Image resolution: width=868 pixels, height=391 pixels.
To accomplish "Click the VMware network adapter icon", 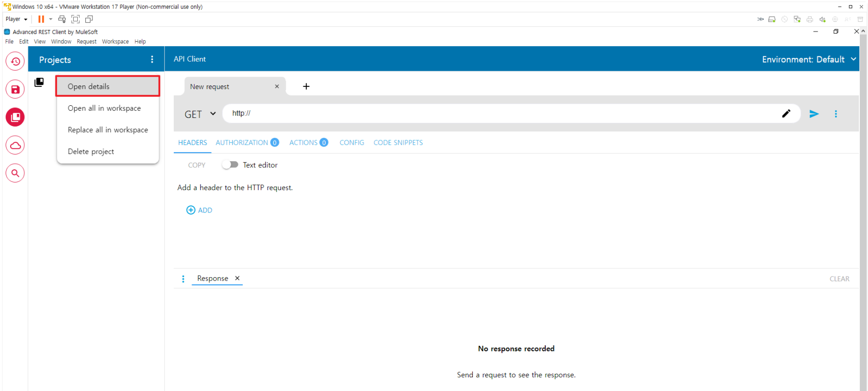I will [797, 19].
